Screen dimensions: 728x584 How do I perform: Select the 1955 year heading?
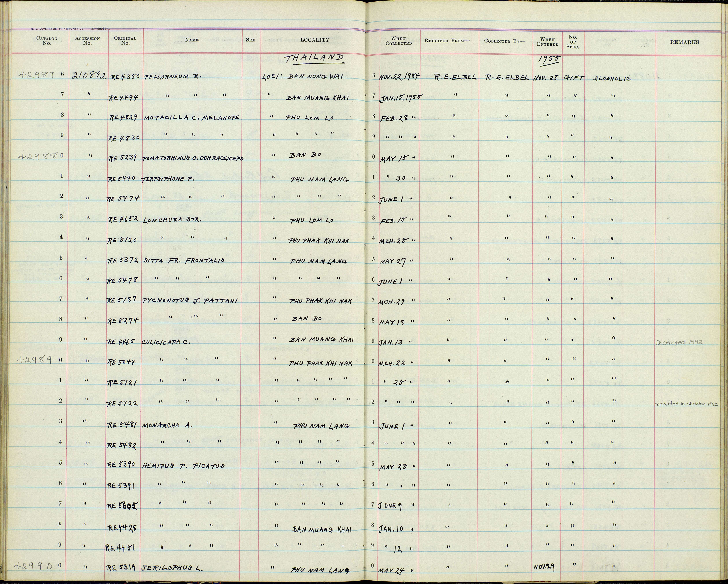(549, 60)
